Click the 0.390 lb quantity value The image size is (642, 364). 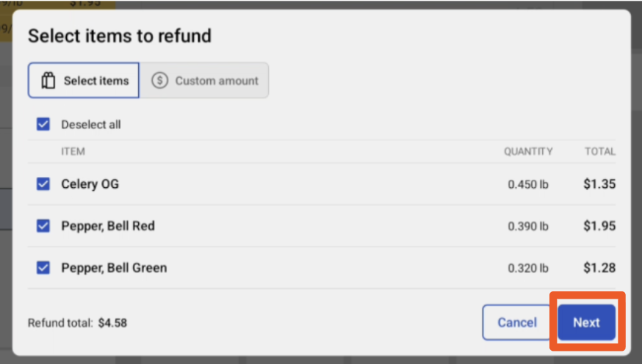point(527,226)
